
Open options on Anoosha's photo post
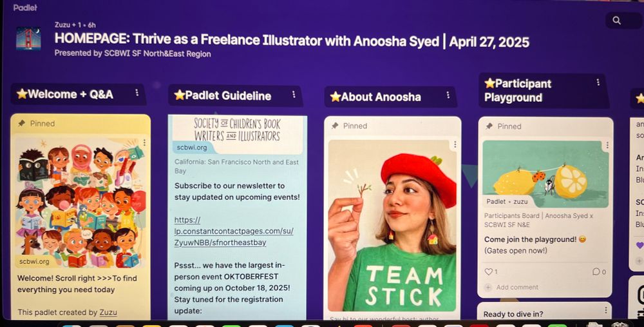pos(455,144)
